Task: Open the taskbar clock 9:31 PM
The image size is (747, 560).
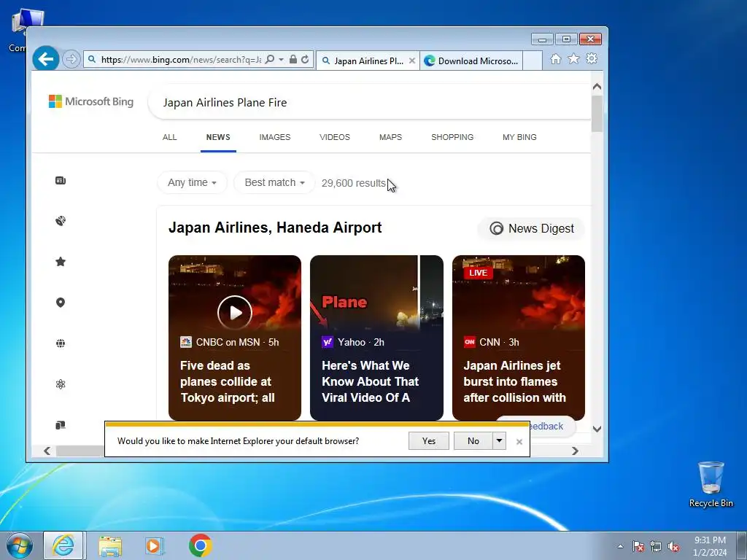Action: click(x=710, y=546)
